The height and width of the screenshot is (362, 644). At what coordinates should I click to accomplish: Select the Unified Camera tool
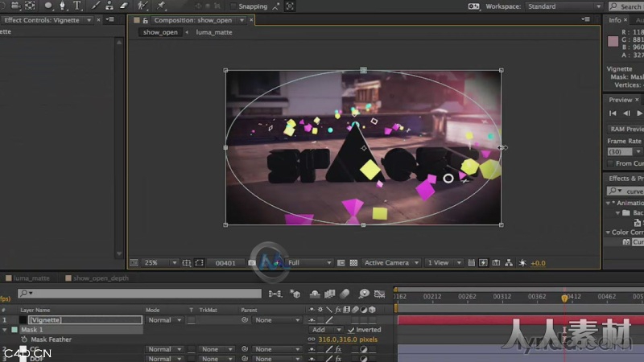15,6
